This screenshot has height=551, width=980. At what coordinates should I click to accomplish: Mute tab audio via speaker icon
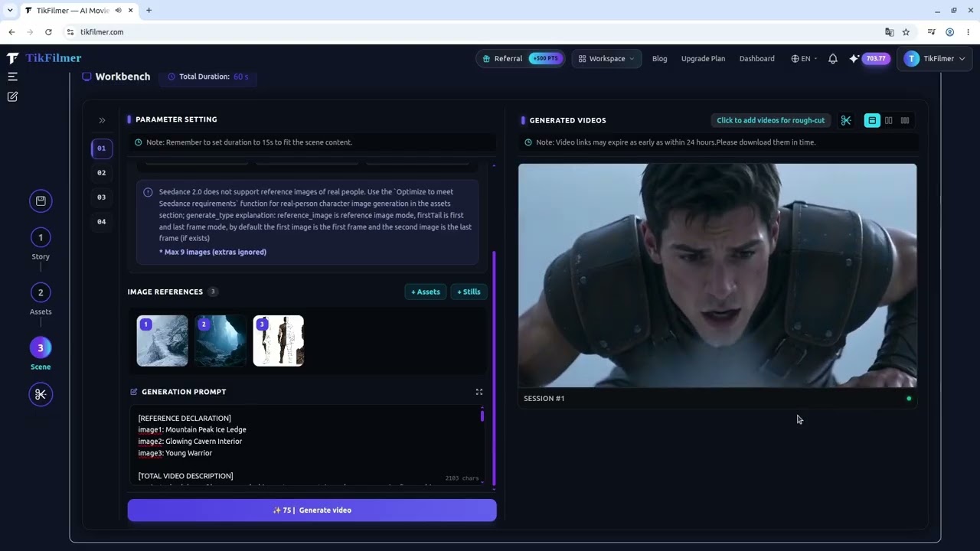(x=118, y=11)
